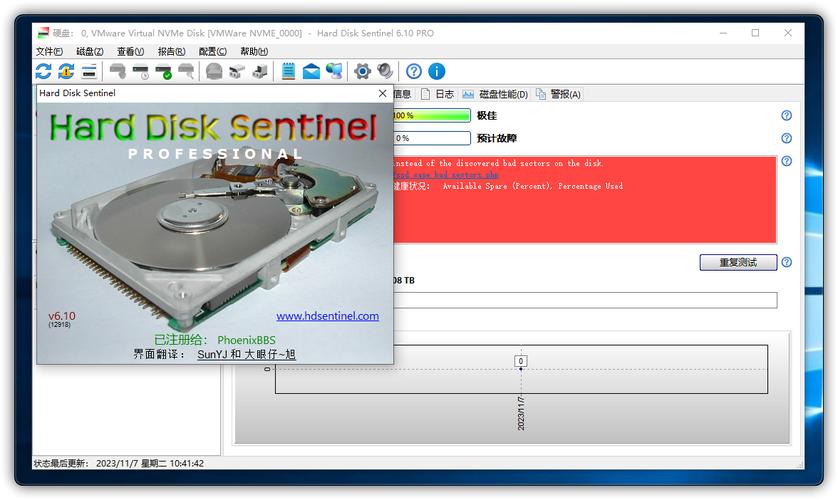Click the blue info circle toolbar icon
Viewport: 838px width, 500px height.
(x=437, y=71)
